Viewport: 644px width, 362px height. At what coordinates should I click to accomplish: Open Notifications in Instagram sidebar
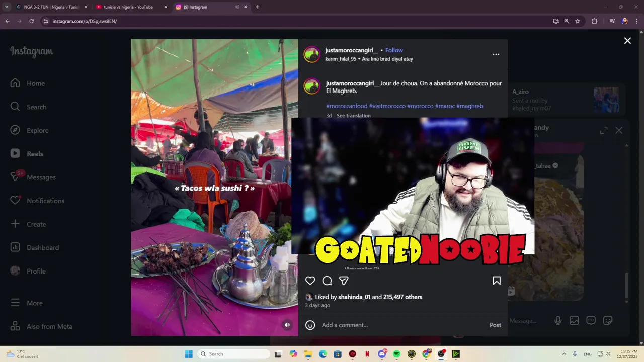pos(38,201)
